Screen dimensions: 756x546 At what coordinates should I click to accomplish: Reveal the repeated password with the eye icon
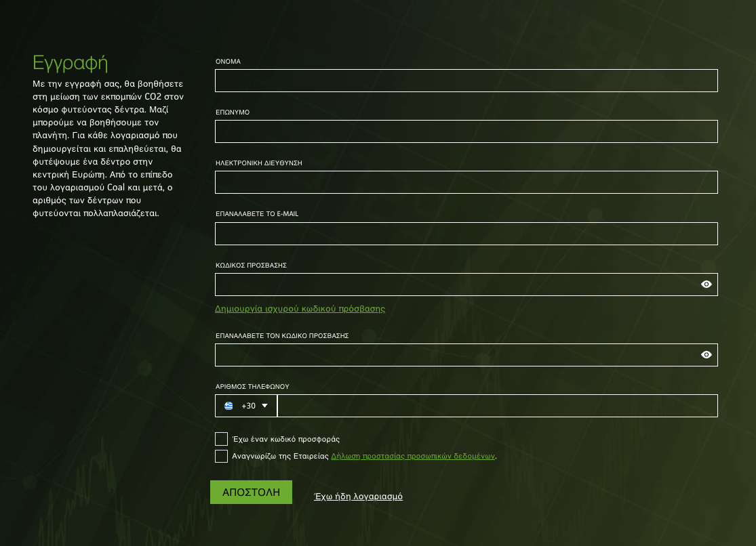pyautogui.click(x=706, y=354)
